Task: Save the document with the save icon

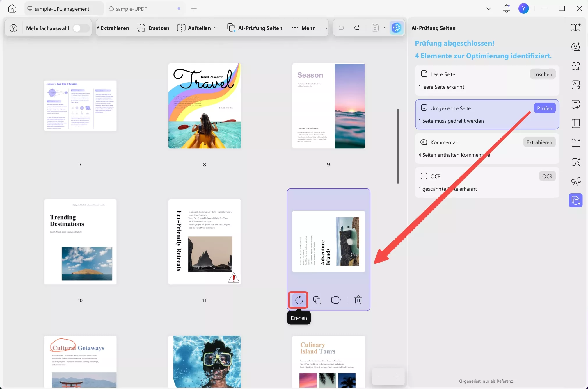Action: [375, 28]
